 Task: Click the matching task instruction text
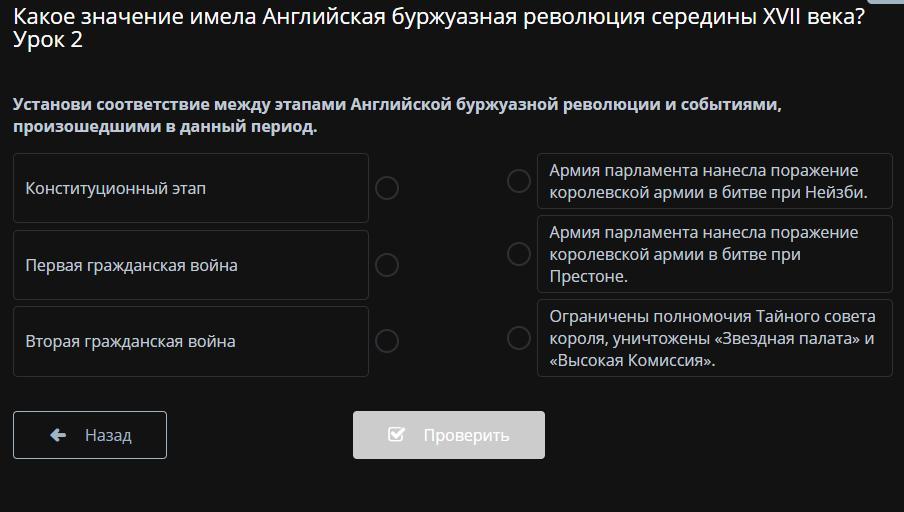(x=397, y=115)
